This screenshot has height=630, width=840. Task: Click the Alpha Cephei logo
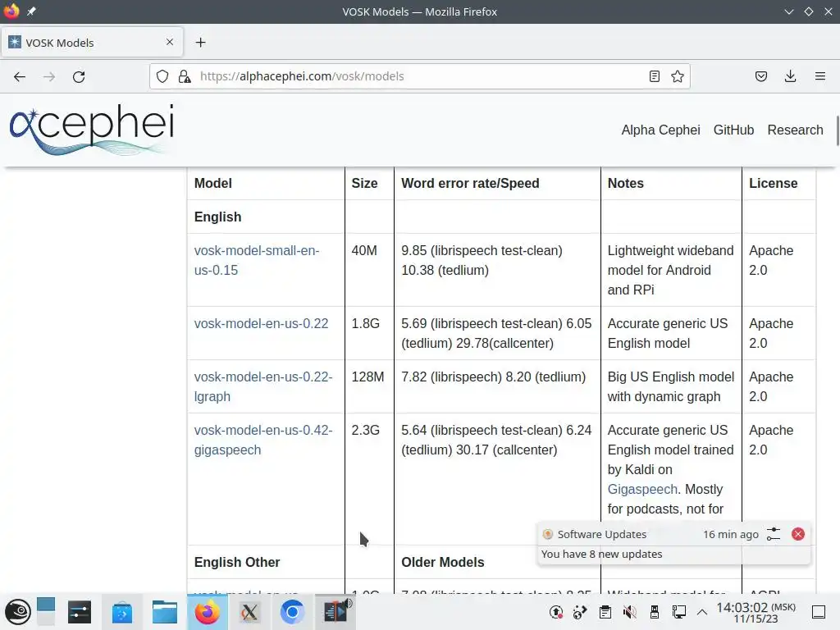[92, 129]
